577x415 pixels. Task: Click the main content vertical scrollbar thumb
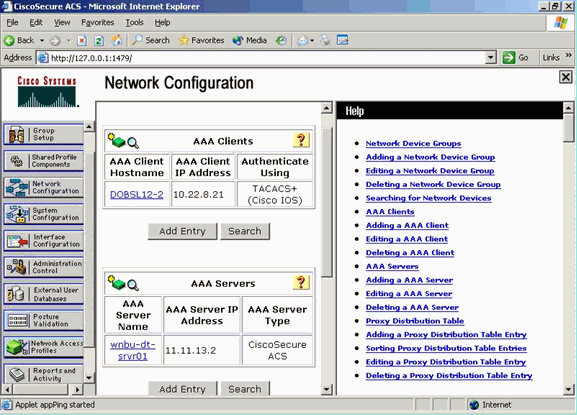(x=327, y=202)
